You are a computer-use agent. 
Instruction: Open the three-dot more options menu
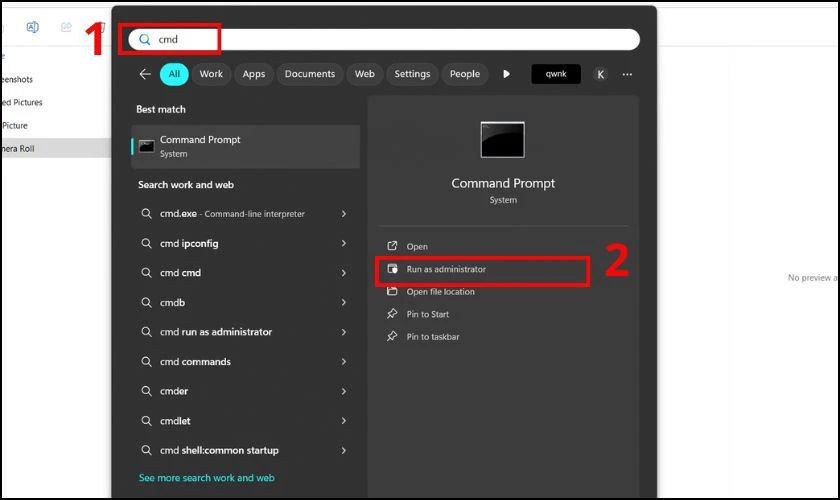627,74
